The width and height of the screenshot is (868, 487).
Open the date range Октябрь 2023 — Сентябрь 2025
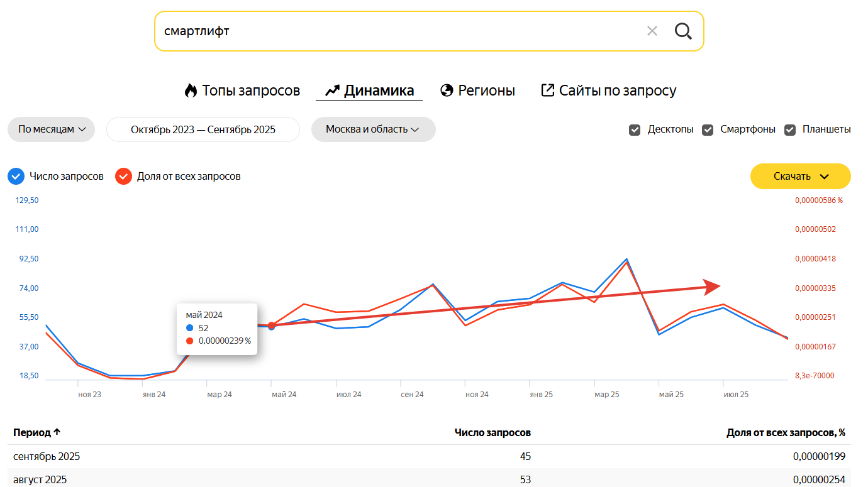tap(203, 129)
